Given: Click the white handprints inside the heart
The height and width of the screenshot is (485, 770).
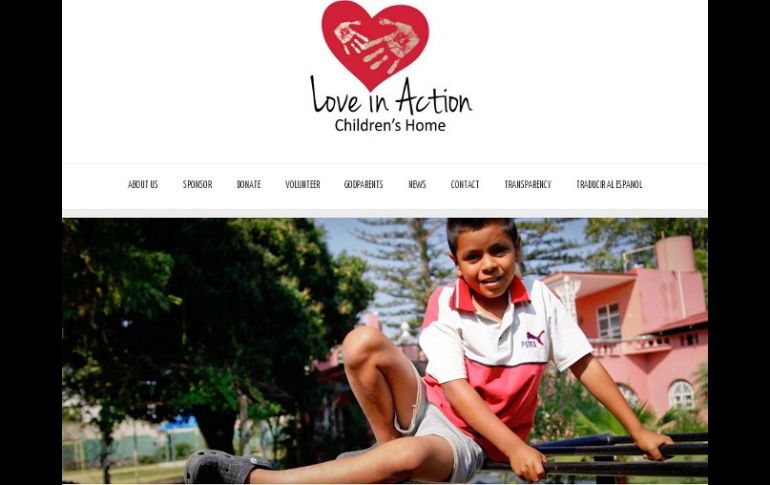Looking at the screenshot, I should pos(377,45).
